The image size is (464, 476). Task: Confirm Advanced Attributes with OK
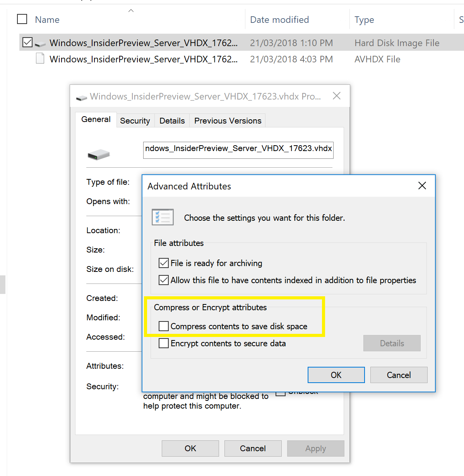(x=336, y=375)
